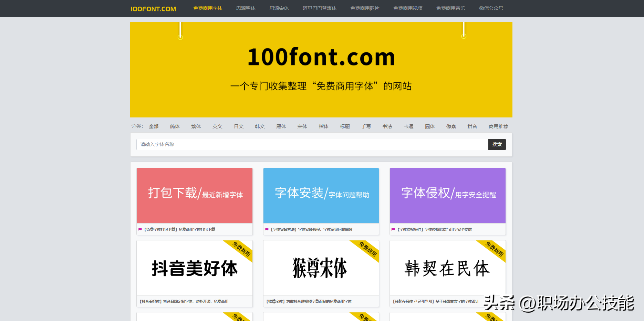
Task: Select the 英文 category filter
Action: coord(217,126)
